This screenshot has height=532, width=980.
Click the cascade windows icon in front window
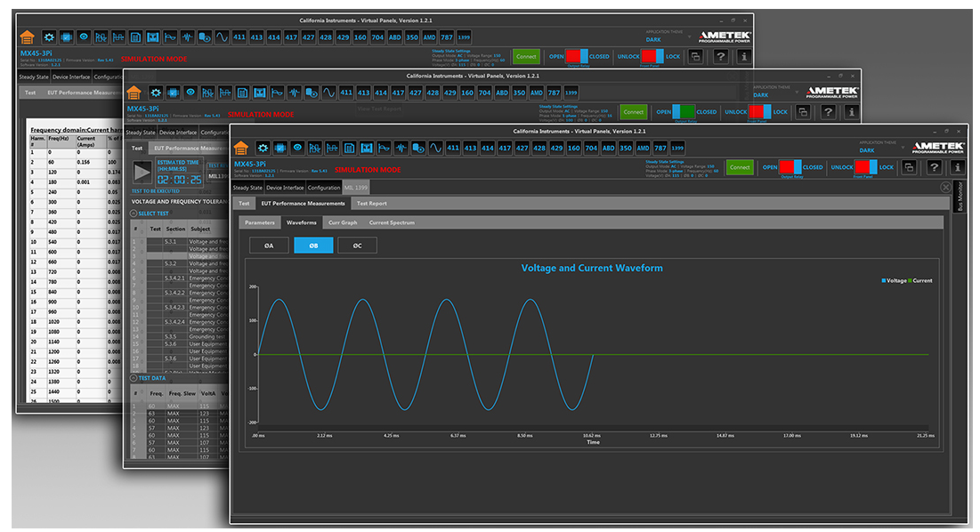click(910, 167)
